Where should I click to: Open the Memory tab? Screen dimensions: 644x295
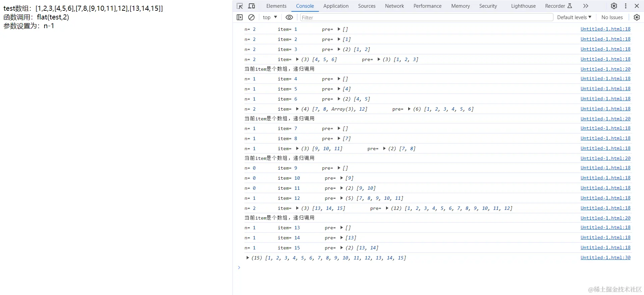pos(461,6)
